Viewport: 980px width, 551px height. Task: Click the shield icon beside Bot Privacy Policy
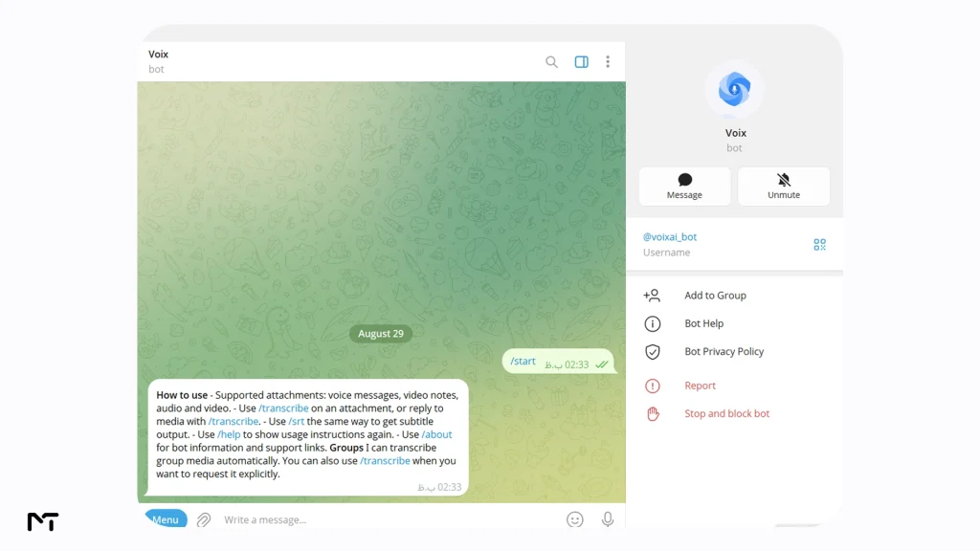pos(652,352)
